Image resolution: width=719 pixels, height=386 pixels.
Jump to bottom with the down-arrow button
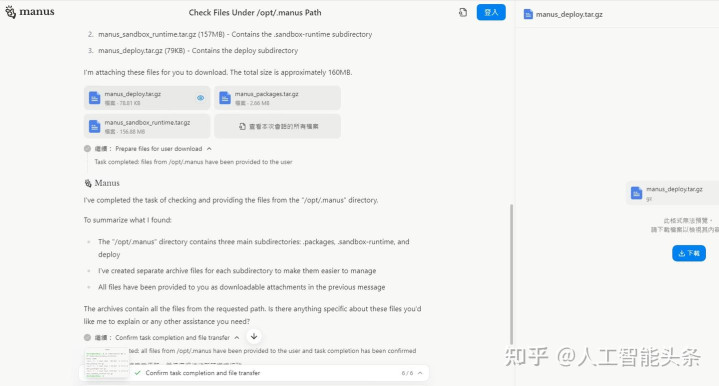tap(254, 336)
